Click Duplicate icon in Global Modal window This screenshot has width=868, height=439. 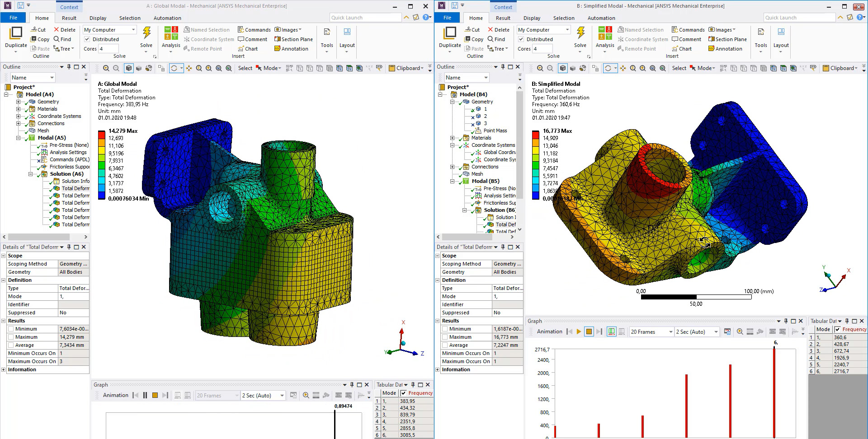pyautogui.click(x=16, y=33)
